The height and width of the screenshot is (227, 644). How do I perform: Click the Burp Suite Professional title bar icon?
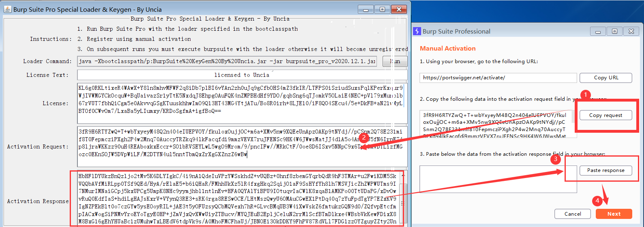(x=417, y=31)
